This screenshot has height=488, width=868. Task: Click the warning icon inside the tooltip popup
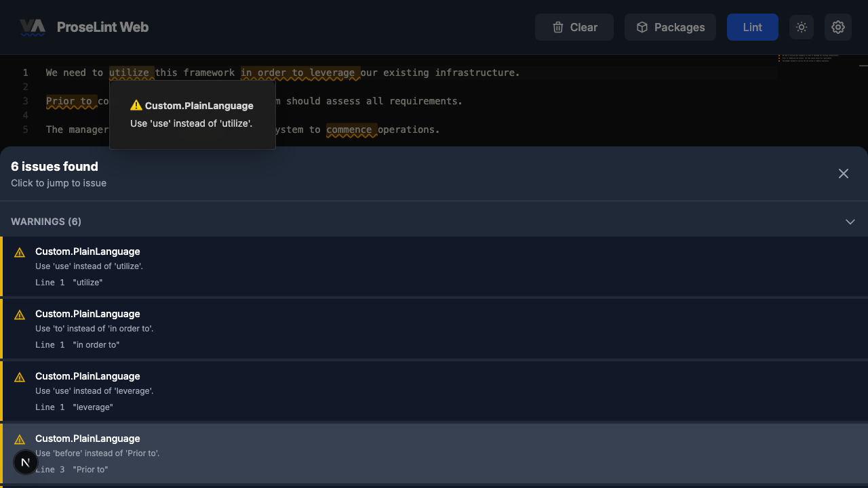click(x=136, y=105)
